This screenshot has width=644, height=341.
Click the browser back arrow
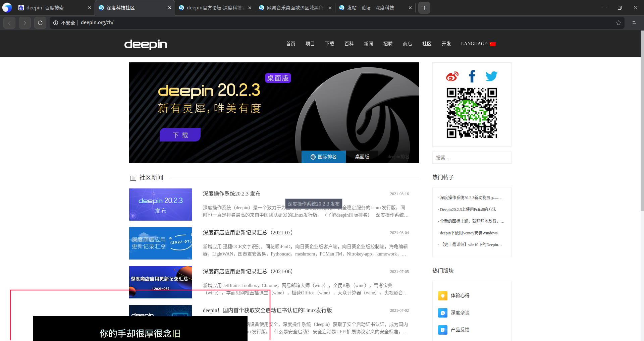(9, 23)
